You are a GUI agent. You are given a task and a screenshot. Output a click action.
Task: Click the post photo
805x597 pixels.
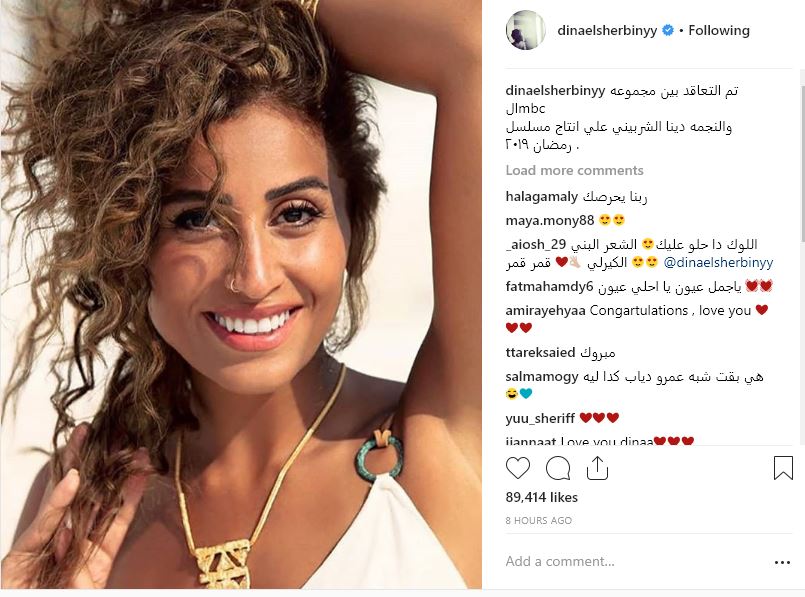click(241, 294)
